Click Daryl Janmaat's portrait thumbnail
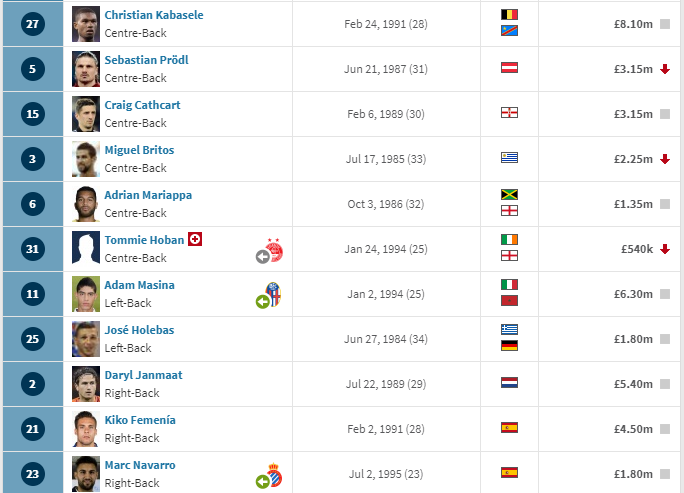 (x=86, y=384)
